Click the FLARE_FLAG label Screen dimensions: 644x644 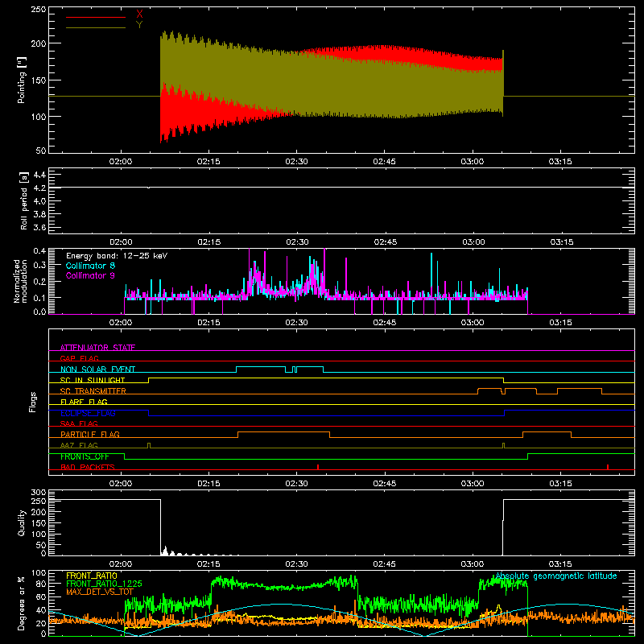tap(84, 402)
